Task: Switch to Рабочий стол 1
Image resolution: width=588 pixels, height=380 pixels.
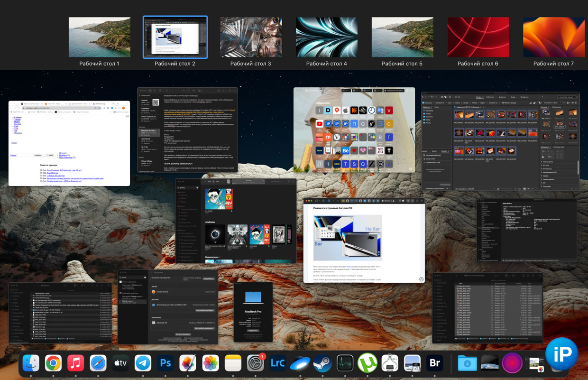Action: [x=99, y=37]
